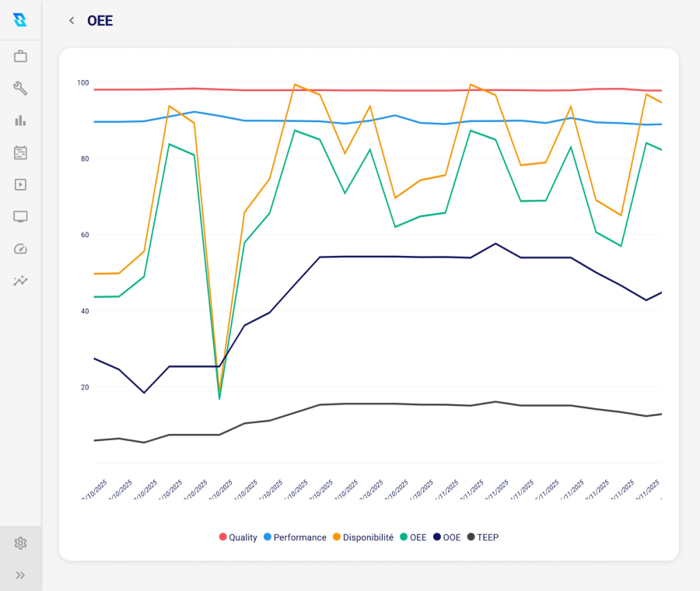Screen dimensions: 700x591
Task: Open the trend line analytics icon
Action: coord(20,281)
